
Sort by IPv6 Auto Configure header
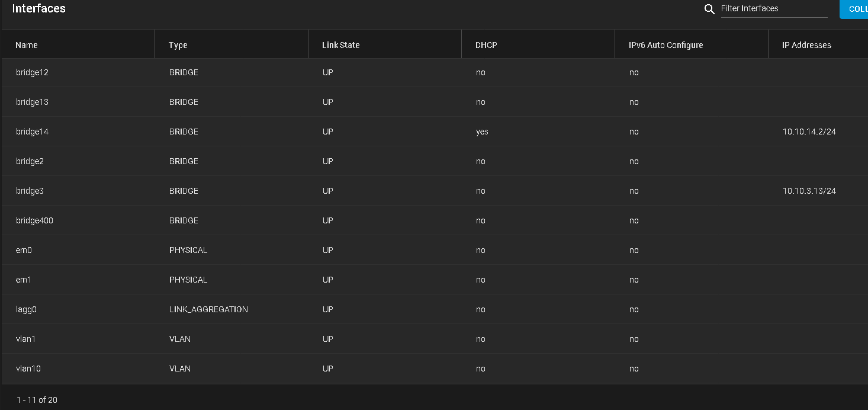click(x=666, y=45)
